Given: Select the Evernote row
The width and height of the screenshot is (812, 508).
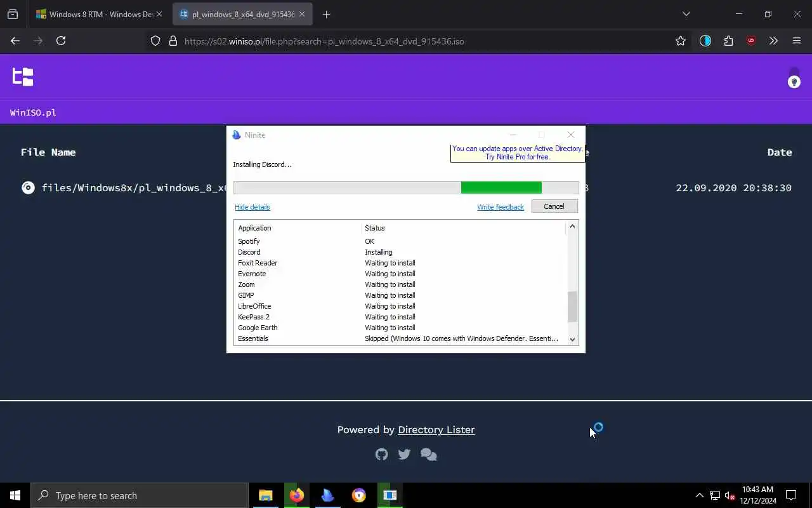Looking at the screenshot, I should (x=400, y=274).
